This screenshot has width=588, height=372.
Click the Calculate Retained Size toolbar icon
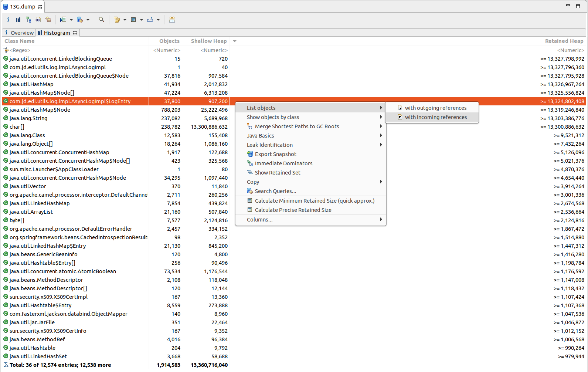(134, 20)
